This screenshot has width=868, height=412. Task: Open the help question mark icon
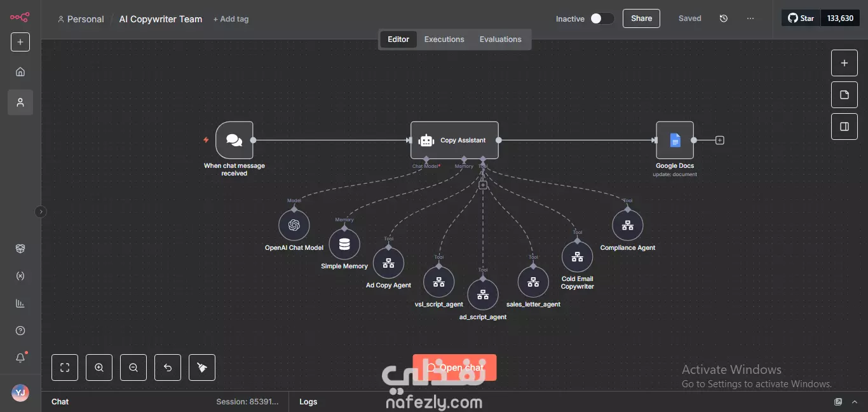(x=20, y=331)
